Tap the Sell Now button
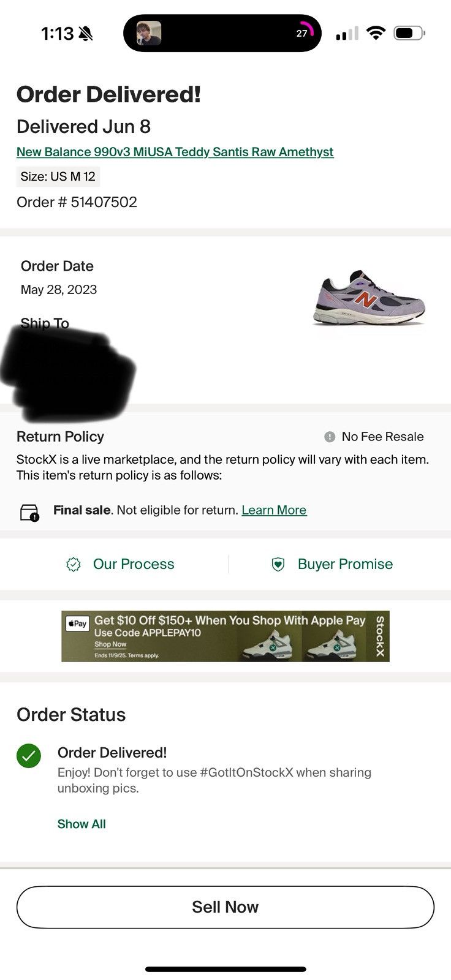 point(225,907)
